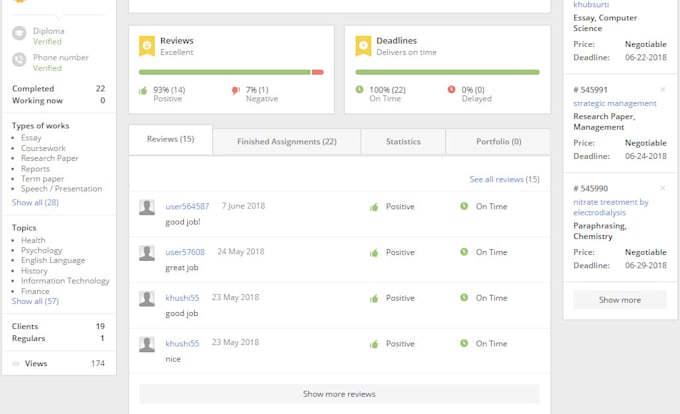Click the red thumbs-down icon beside 7% (1)
This screenshot has width=680, height=414.
235,90
